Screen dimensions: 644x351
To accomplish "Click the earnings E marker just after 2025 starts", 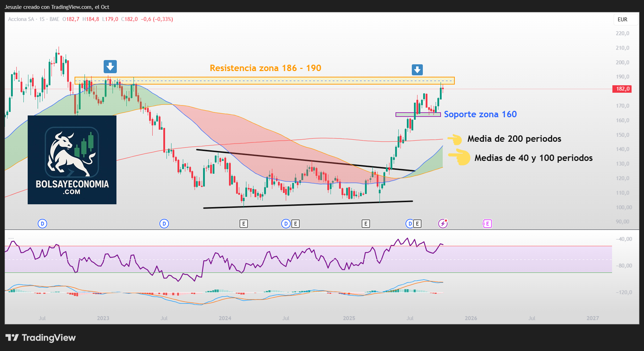I will [x=366, y=223].
